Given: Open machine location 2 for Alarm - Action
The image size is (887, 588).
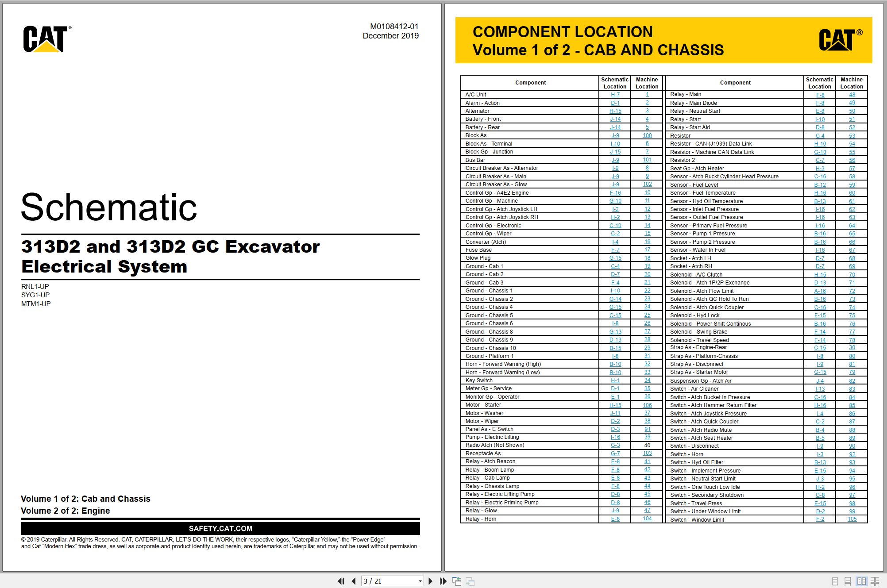Looking at the screenshot, I should (x=647, y=103).
